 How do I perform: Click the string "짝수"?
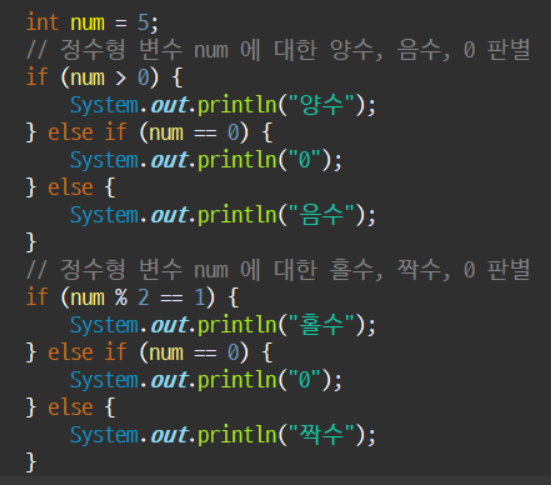pyautogui.click(x=322, y=435)
